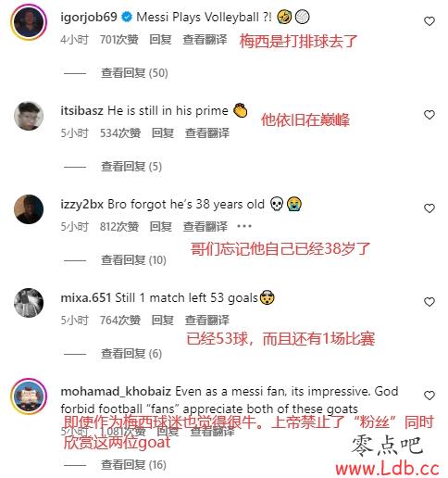Expand 查看回复 (6) under mixa.651

click(131, 354)
